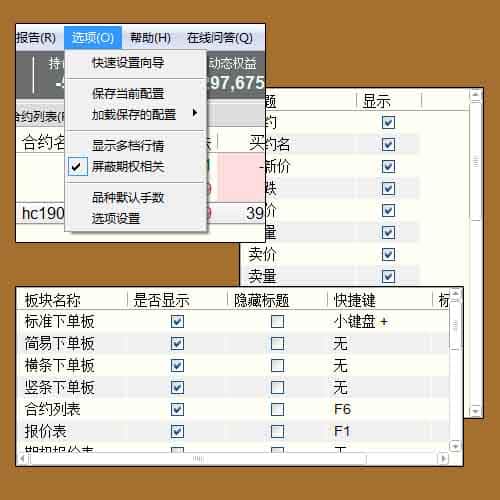Check 隐藏标题 for 简易下单板

pos(277,344)
